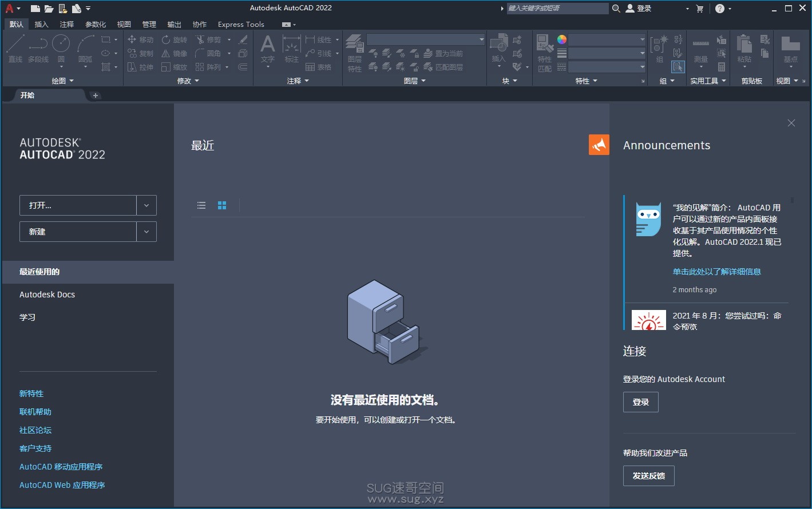Click the Trim (修剪) tool
The width and height of the screenshot is (812, 509).
click(x=208, y=39)
